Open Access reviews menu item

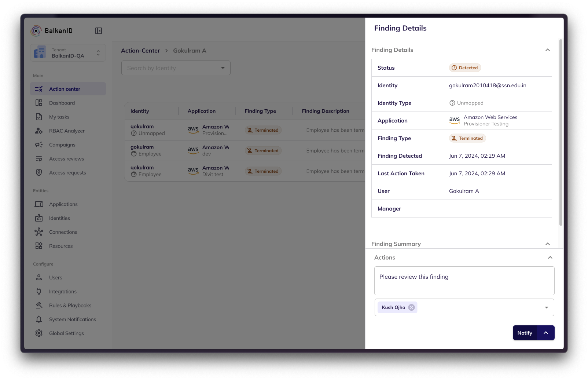[67, 159]
